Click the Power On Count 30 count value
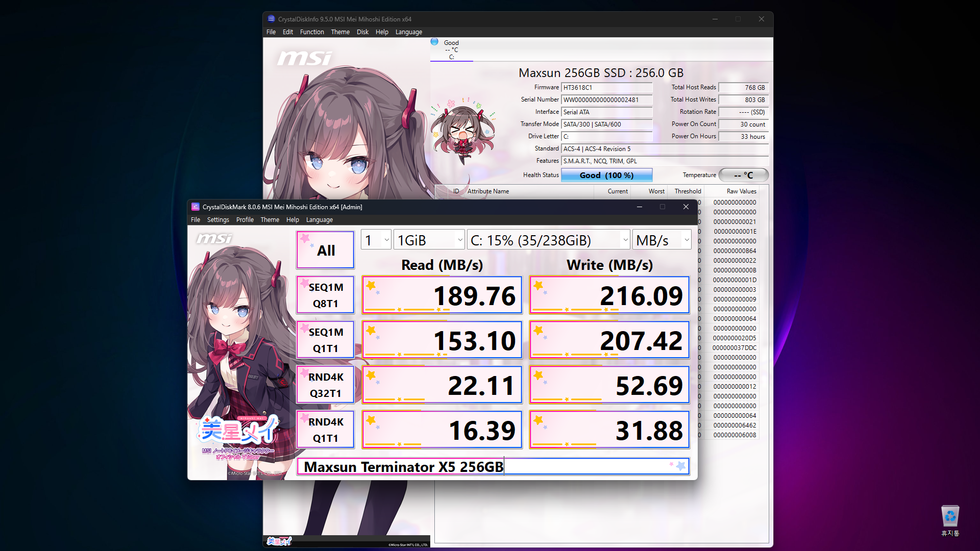 [x=743, y=124]
